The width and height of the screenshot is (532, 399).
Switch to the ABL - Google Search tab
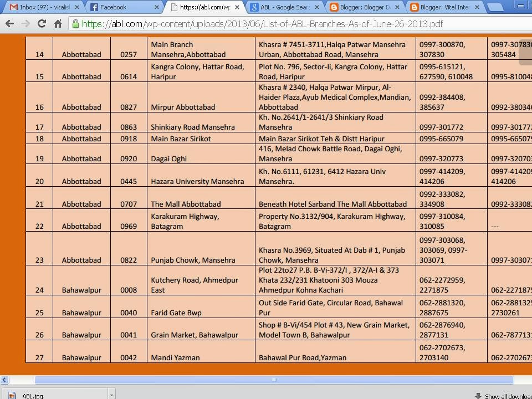click(x=285, y=7)
